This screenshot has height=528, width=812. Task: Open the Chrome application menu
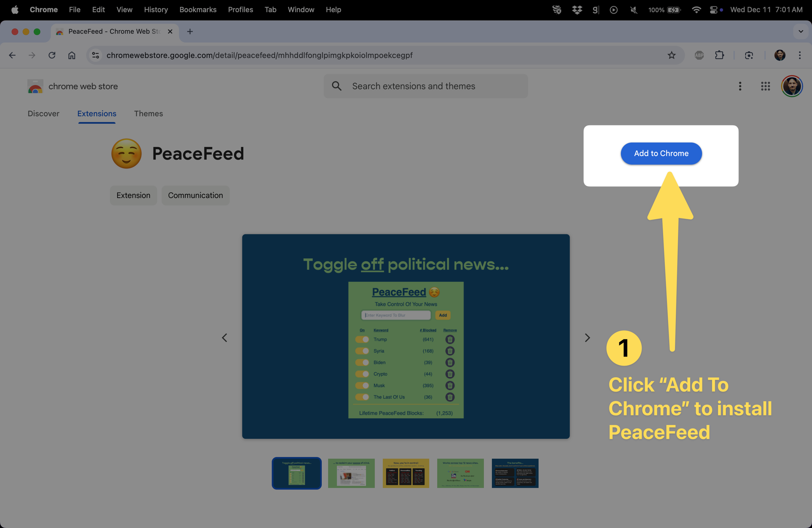pos(44,10)
